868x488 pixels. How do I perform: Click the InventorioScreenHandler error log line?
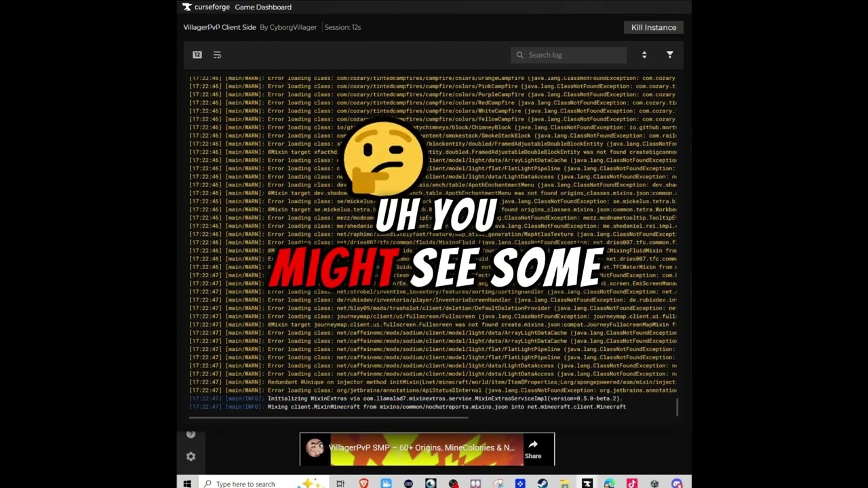[x=433, y=300]
